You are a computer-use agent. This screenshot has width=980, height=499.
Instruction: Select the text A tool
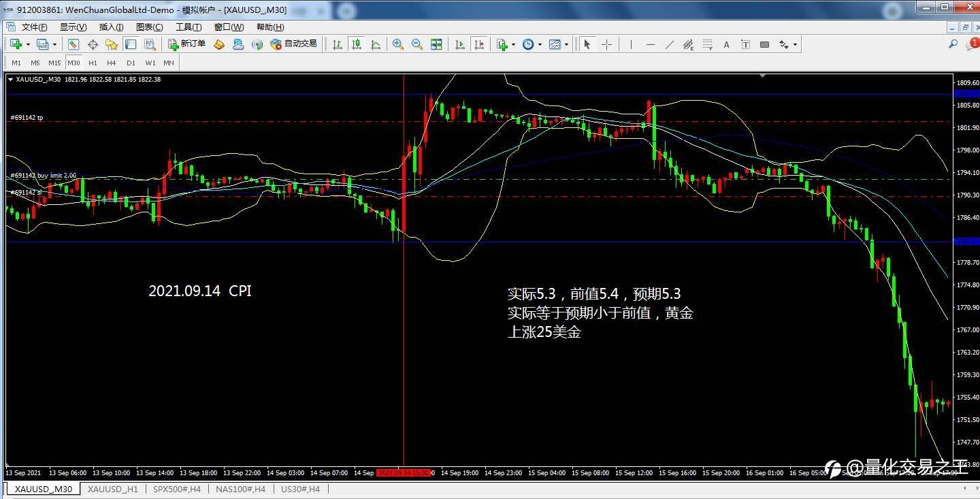coord(726,44)
